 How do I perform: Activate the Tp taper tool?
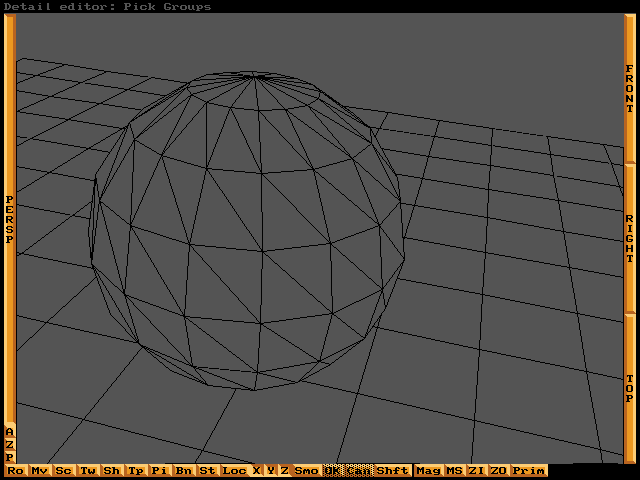[x=136, y=471]
